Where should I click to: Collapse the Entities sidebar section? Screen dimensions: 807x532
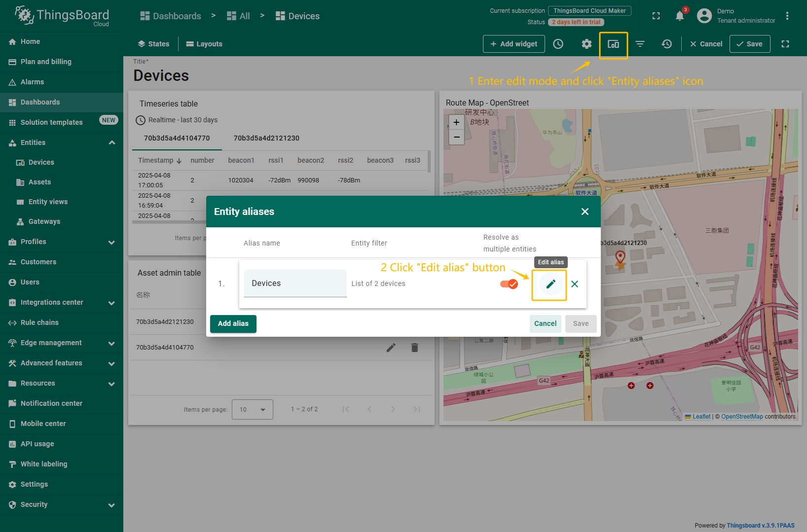(111, 142)
